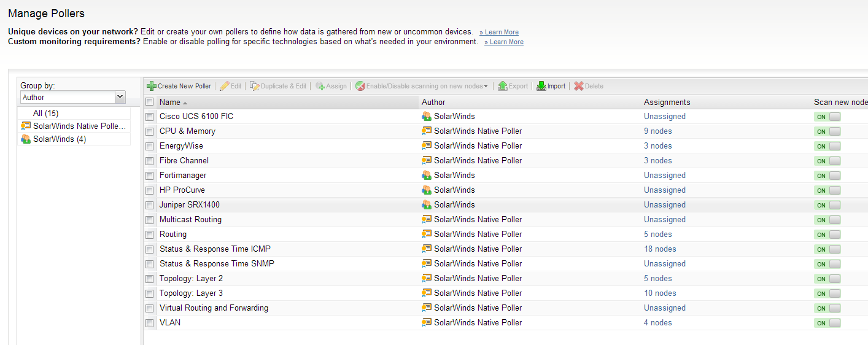The image size is (868, 345).
Task: Check the Status & Response Time ICMP checkbox
Action: (x=150, y=249)
